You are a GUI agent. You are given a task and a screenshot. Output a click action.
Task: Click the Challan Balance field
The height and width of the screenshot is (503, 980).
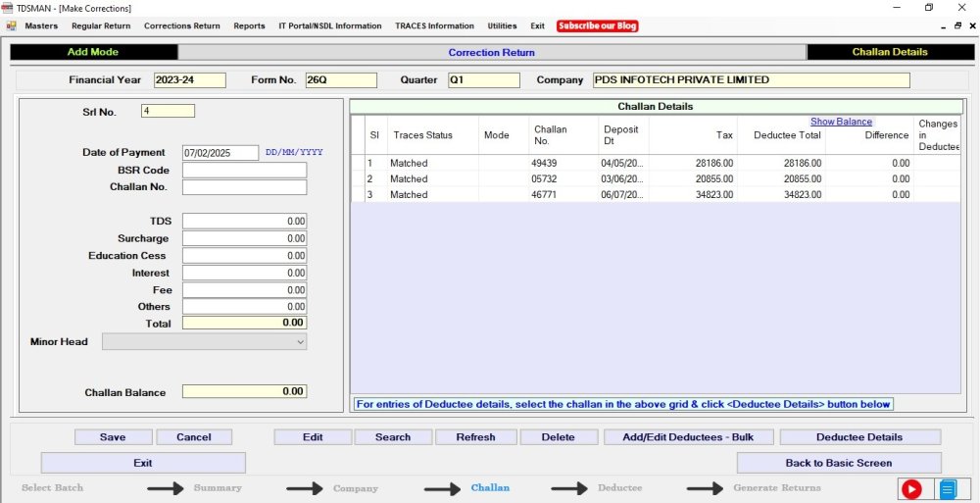pyautogui.click(x=244, y=391)
